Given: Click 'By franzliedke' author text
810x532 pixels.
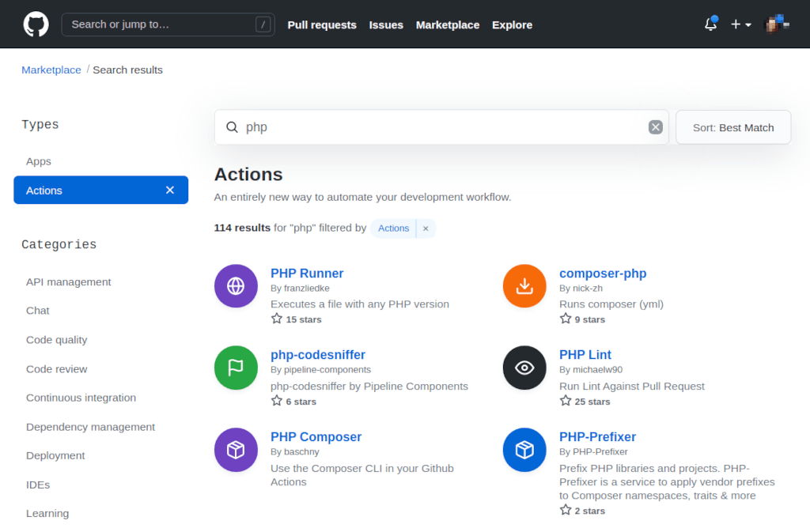Looking at the screenshot, I should 300,288.
